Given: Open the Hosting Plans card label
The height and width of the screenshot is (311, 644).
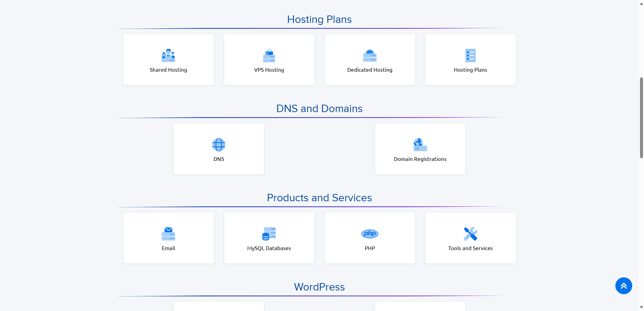Looking at the screenshot, I should pos(471,70).
